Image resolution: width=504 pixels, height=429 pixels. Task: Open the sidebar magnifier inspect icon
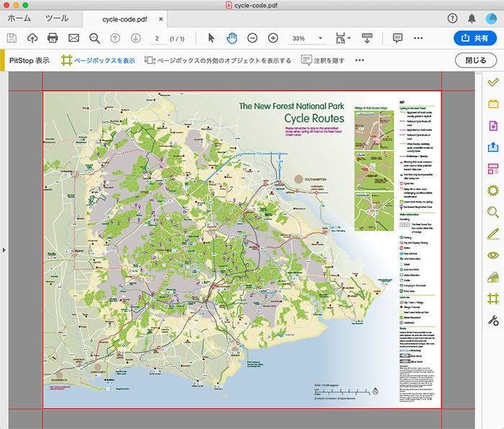click(493, 212)
